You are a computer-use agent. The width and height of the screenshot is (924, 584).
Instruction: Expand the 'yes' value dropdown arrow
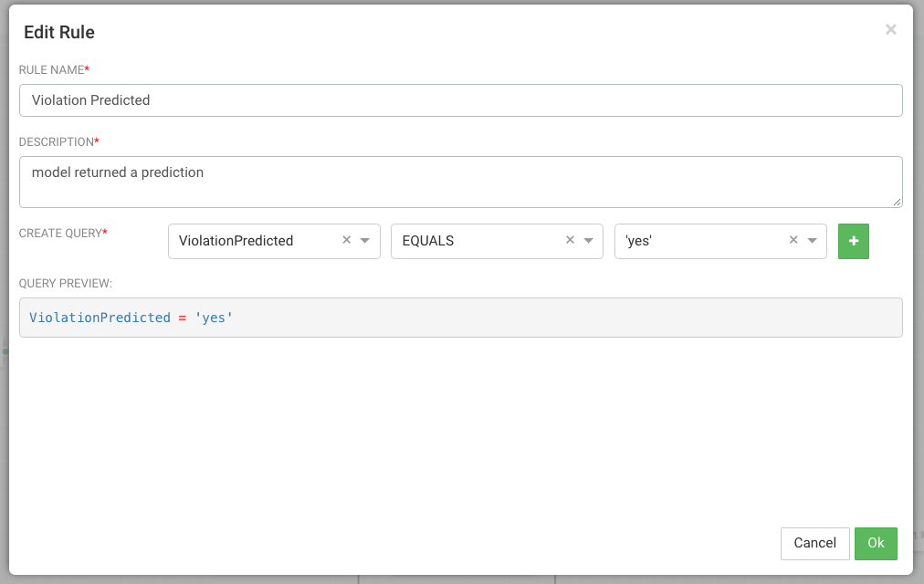[812, 241]
